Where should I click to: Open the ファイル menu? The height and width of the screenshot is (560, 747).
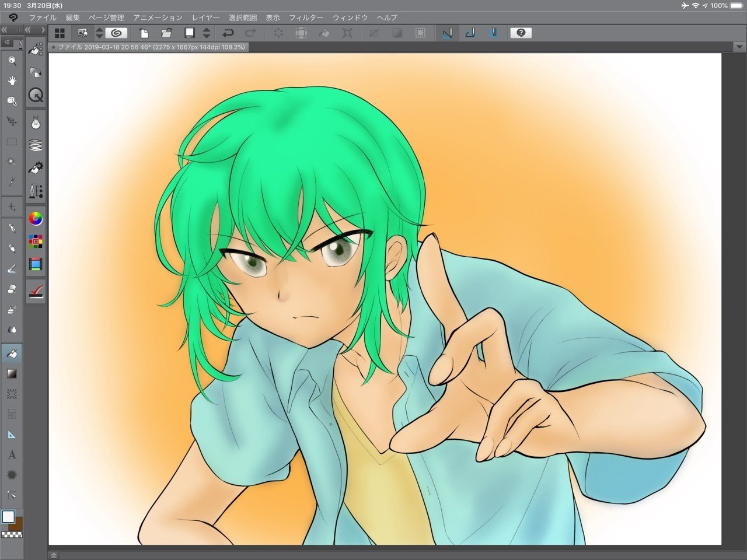point(43,18)
